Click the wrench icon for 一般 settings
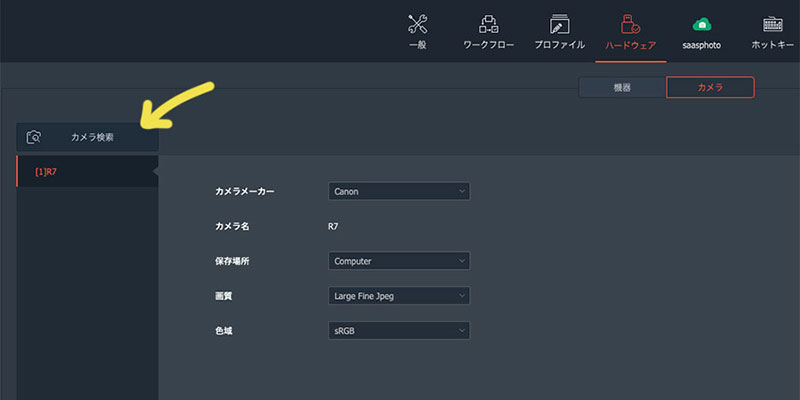This screenshot has height=400, width=800. [419, 24]
